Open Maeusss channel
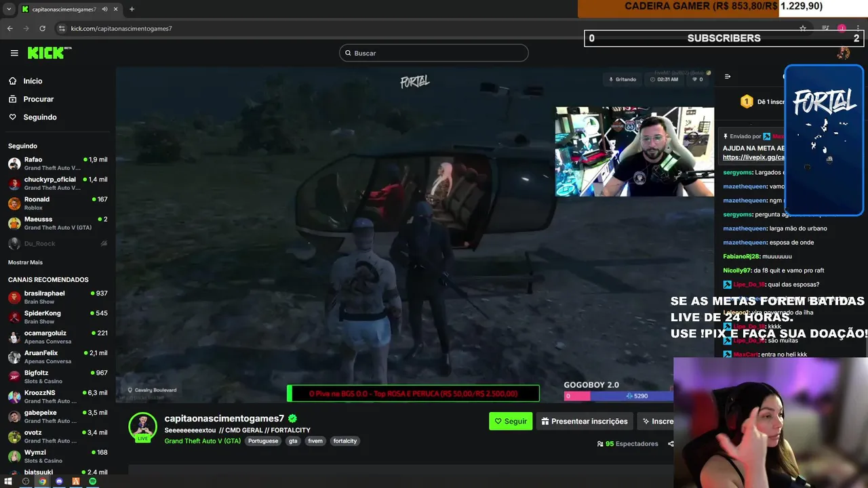868x488 pixels. [x=58, y=223]
